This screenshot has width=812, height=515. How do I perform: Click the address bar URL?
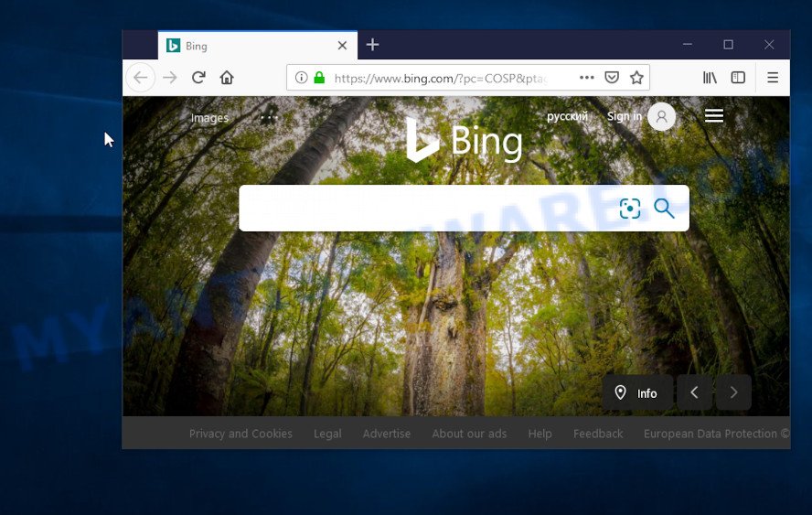pyautogui.click(x=440, y=79)
